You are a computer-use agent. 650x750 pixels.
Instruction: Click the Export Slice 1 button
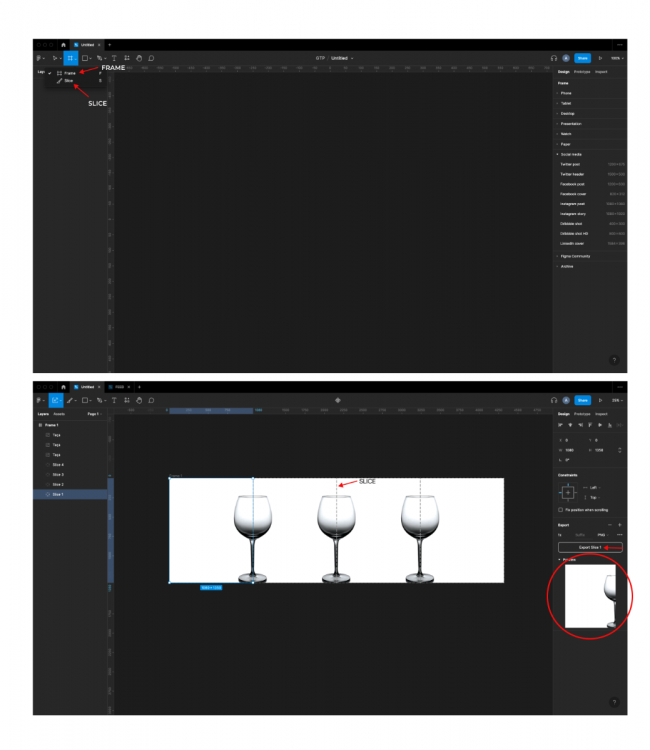tap(590, 548)
